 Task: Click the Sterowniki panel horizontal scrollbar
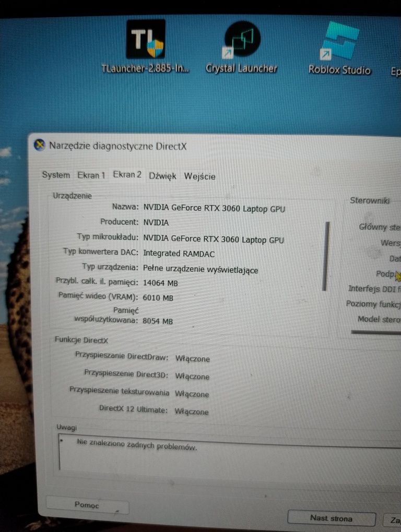coord(376,332)
